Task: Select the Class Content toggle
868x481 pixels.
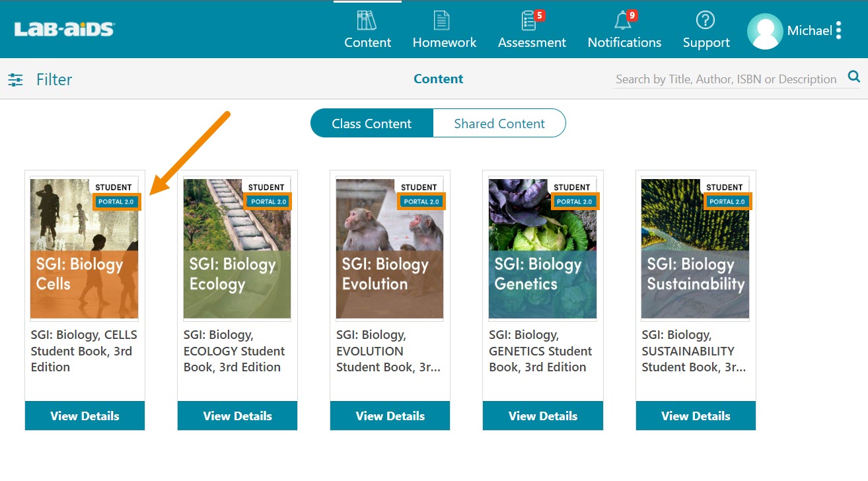Action: 371,124
